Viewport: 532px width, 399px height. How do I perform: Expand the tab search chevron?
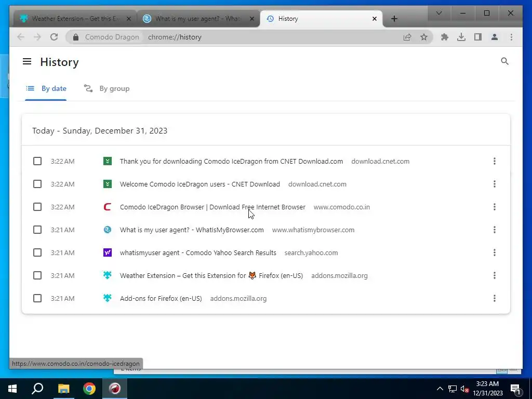[438, 13]
